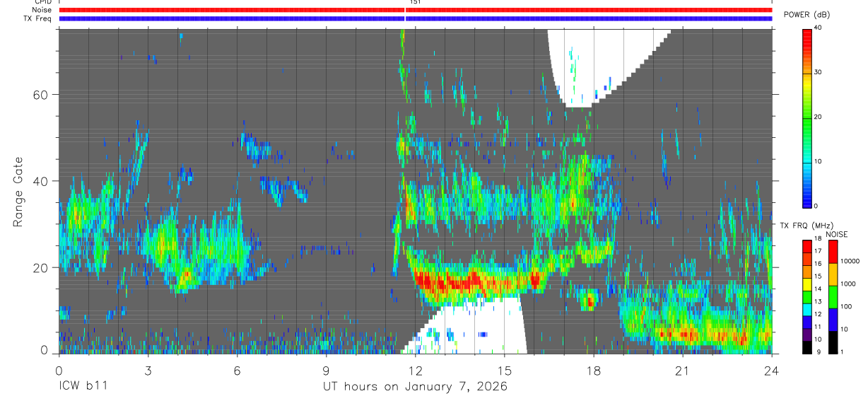
Task: Click the '3' UT hour tick label
Action: coord(148,370)
